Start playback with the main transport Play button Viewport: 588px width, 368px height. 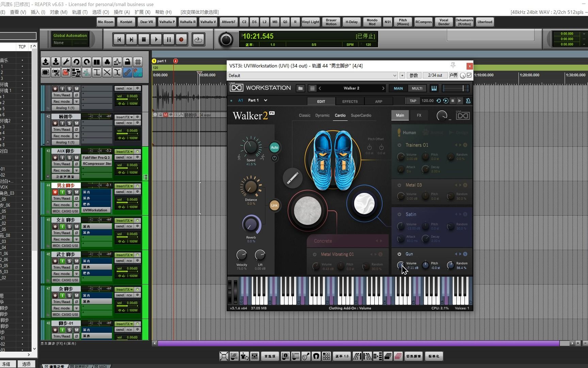(156, 40)
